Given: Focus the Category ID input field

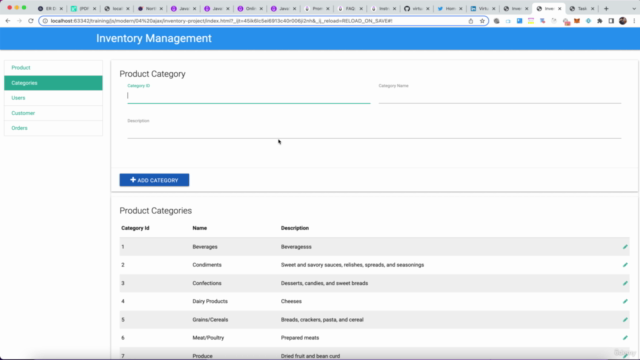Looking at the screenshot, I should 249,96.
